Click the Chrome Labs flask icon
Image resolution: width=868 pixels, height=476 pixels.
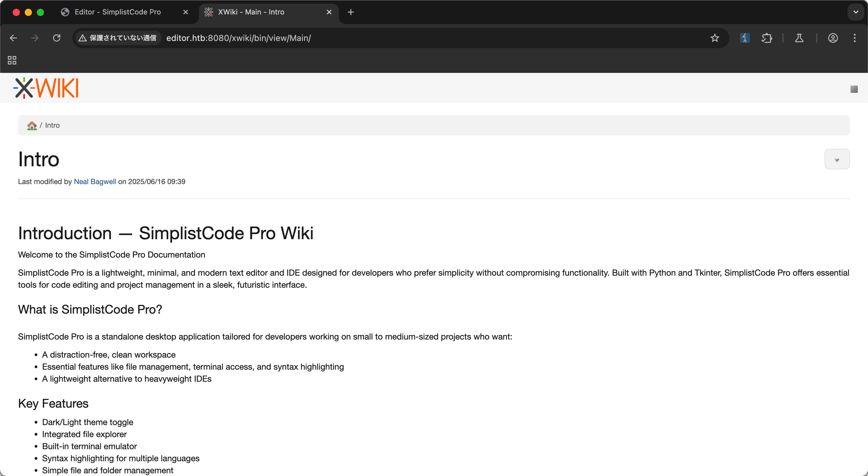click(x=799, y=38)
